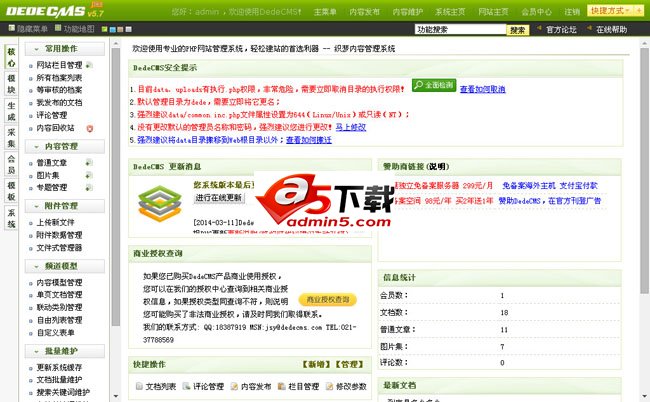Open 更新系统缓存 in sidebar
The image size is (650, 402).
pyautogui.click(x=59, y=368)
